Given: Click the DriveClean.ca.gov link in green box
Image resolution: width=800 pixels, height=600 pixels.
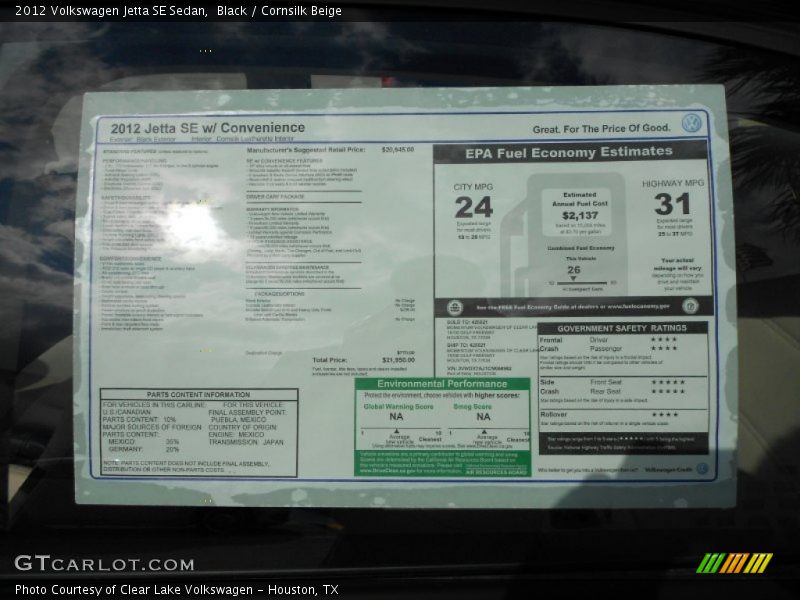Looking at the screenshot, I should (x=387, y=471).
